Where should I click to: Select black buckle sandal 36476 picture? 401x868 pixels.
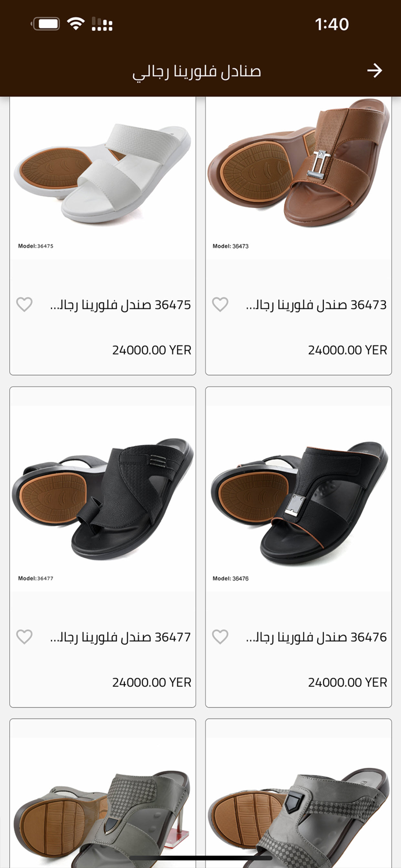(x=298, y=498)
